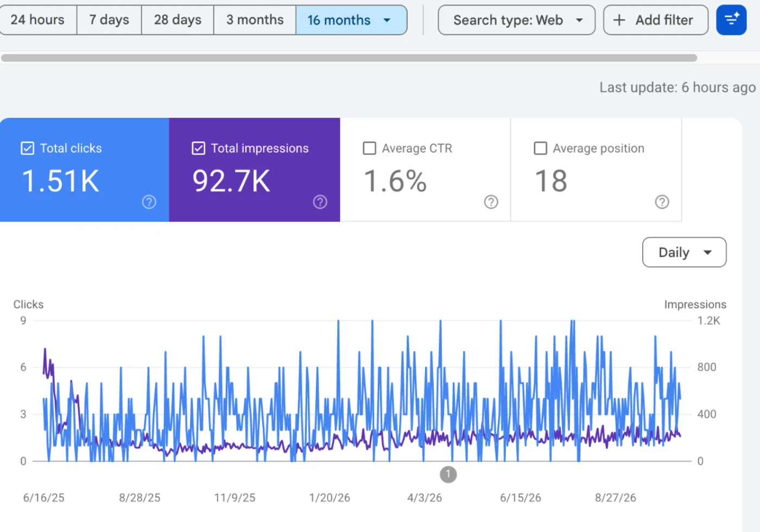Click the 1.2K impressions axis label
The height and width of the screenshot is (532, 760).
(709, 321)
